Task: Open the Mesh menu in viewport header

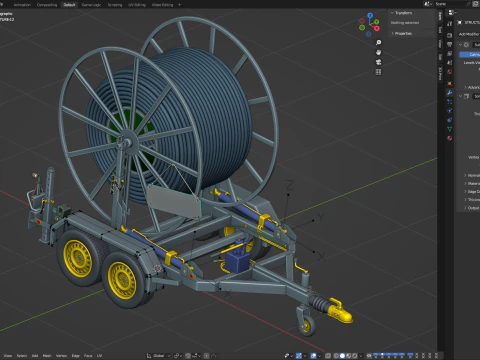Action: coord(47,356)
